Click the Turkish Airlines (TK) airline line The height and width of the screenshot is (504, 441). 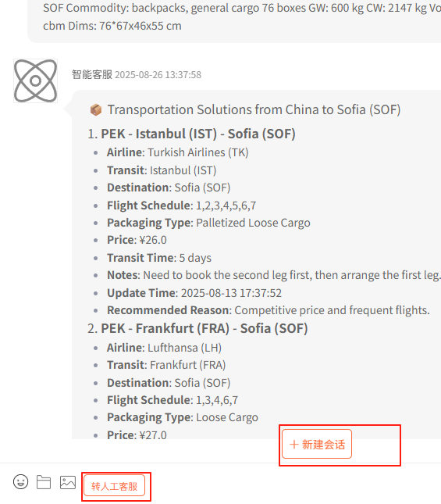pos(177,152)
